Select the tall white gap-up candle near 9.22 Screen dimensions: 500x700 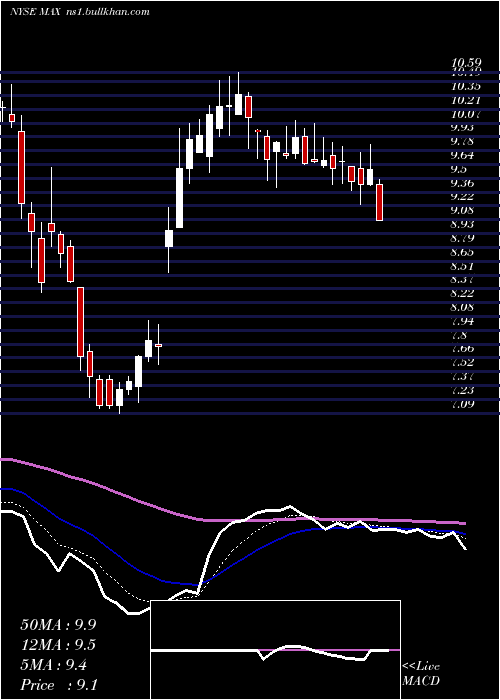coord(179,198)
